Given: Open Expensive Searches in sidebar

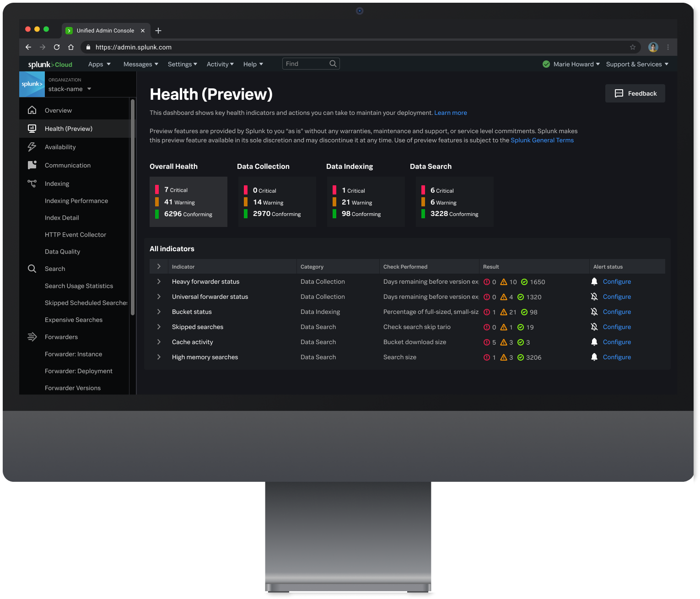Looking at the screenshot, I should coord(74,320).
